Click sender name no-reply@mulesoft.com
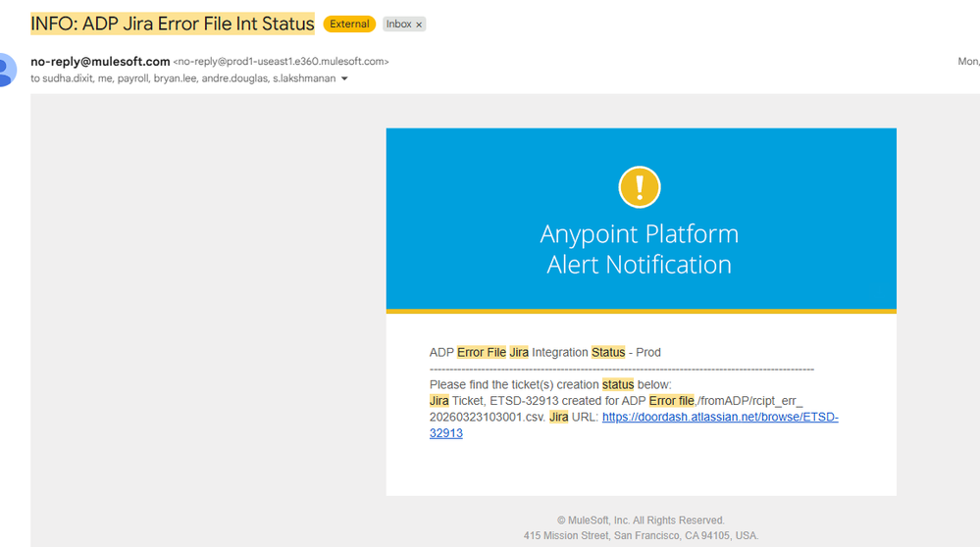Image resolution: width=980 pixels, height=547 pixels. point(100,61)
